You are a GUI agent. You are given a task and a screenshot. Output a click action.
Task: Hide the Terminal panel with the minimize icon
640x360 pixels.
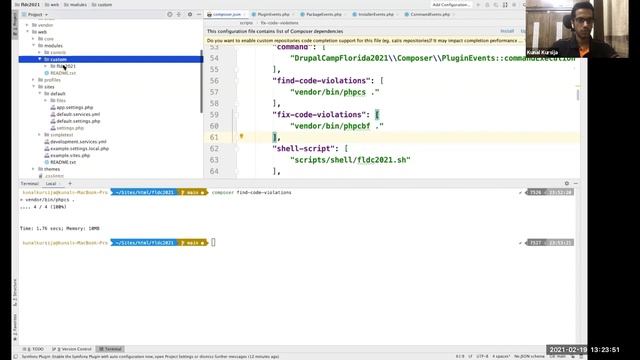coord(576,184)
